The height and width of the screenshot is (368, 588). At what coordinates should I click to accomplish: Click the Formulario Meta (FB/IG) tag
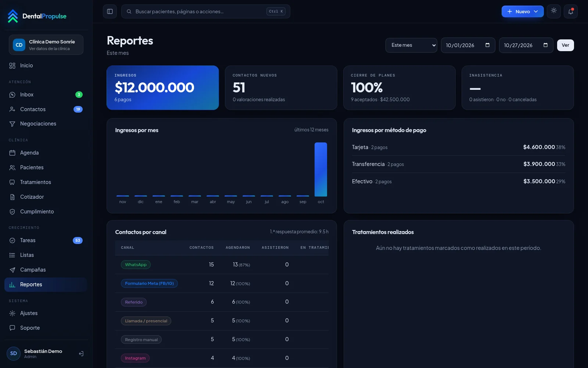pyautogui.click(x=149, y=283)
